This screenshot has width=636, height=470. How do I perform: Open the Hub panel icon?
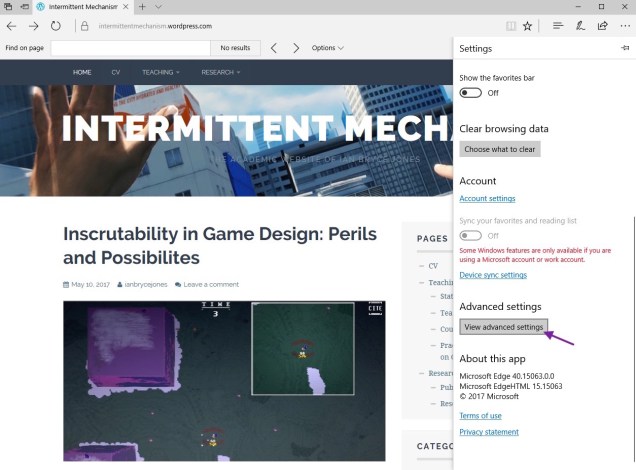558,25
